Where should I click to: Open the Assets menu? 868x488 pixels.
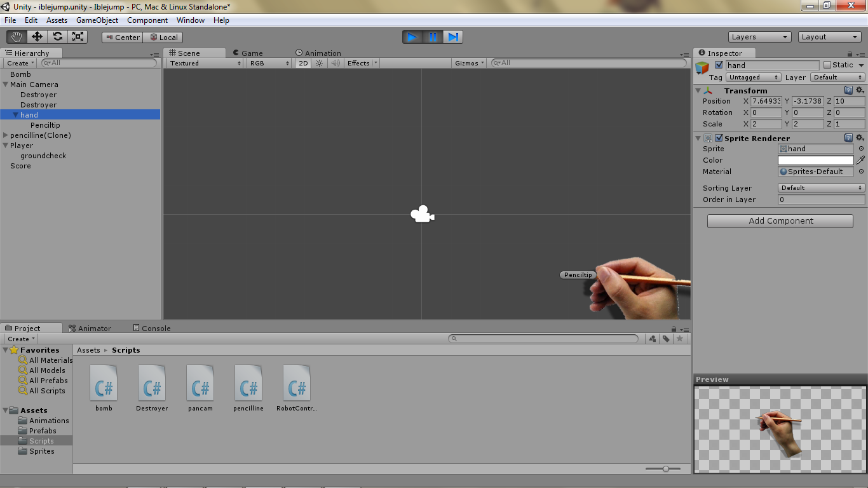coord(57,20)
